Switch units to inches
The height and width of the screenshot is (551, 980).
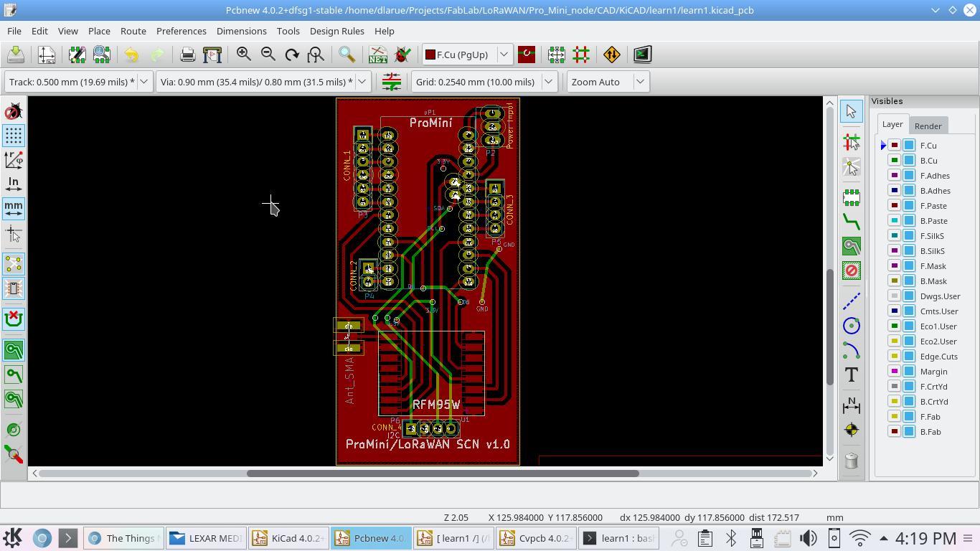tap(14, 184)
